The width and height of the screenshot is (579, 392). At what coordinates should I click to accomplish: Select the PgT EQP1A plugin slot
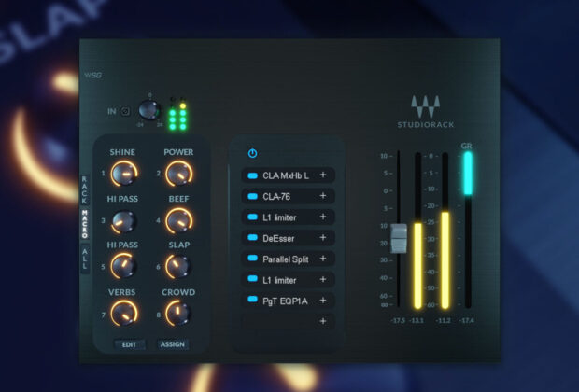pyautogui.click(x=288, y=301)
